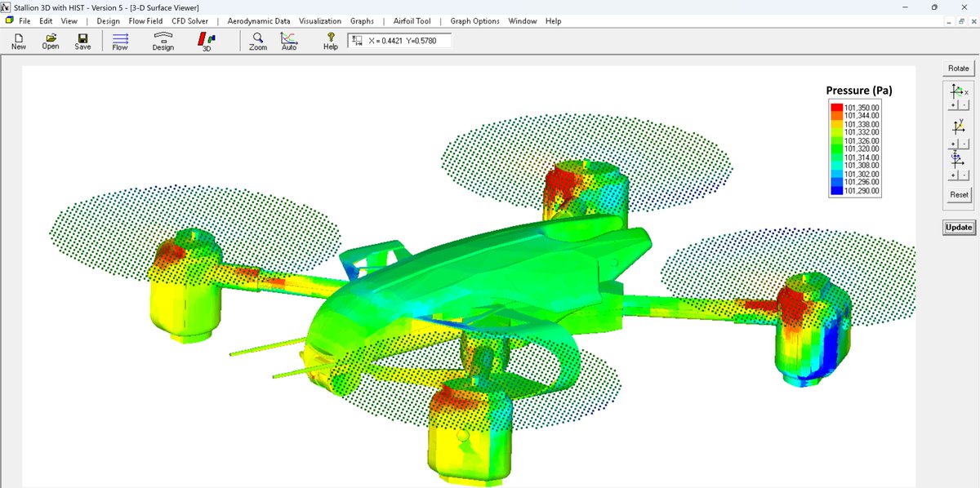Open the Design menu
Viewport: 980px width, 488px height.
[x=109, y=21]
